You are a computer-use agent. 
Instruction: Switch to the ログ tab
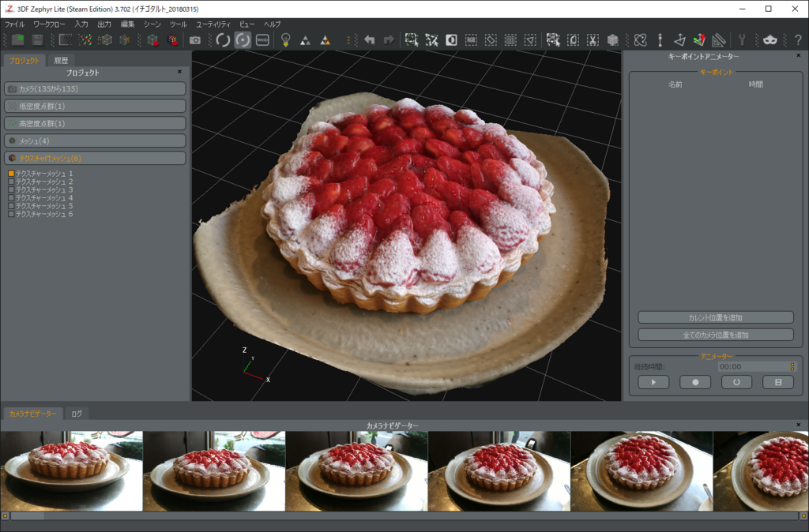point(77,414)
